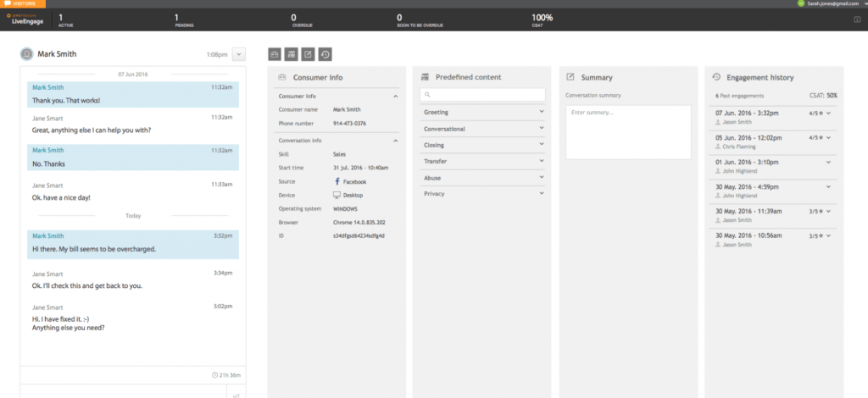Screen dimensions: 868x398
Task: Expand the 05 Jun. 2016 - 12:02pm engagement
Action: (x=829, y=137)
